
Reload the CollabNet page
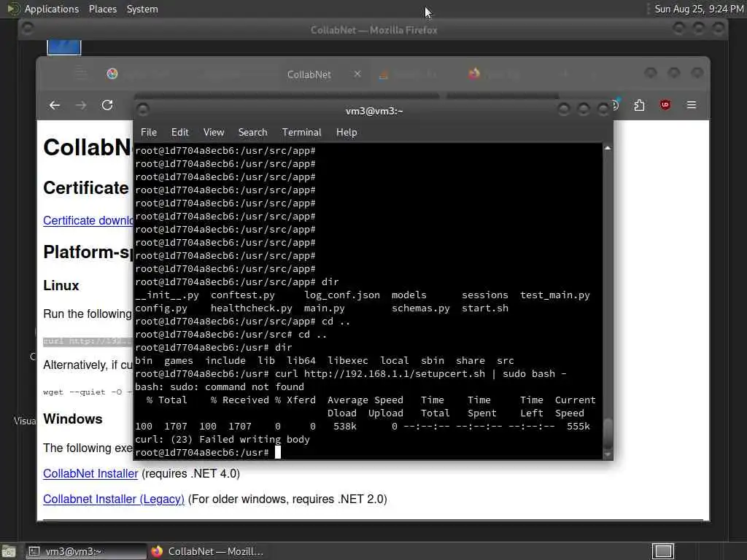tap(107, 105)
